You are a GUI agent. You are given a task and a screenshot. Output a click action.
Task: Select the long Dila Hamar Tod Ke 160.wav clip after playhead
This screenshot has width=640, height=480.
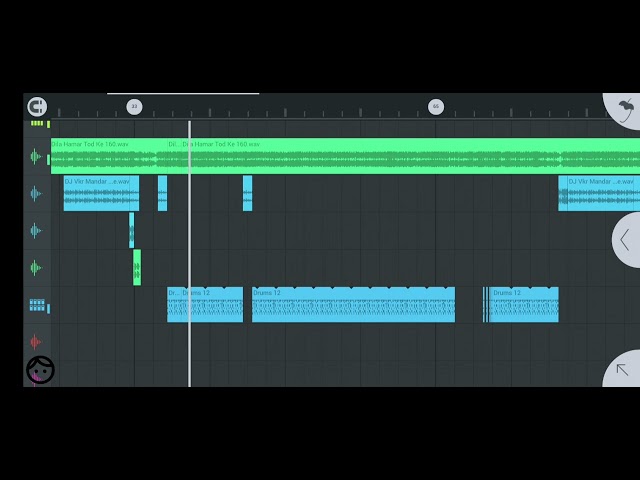click(411, 156)
